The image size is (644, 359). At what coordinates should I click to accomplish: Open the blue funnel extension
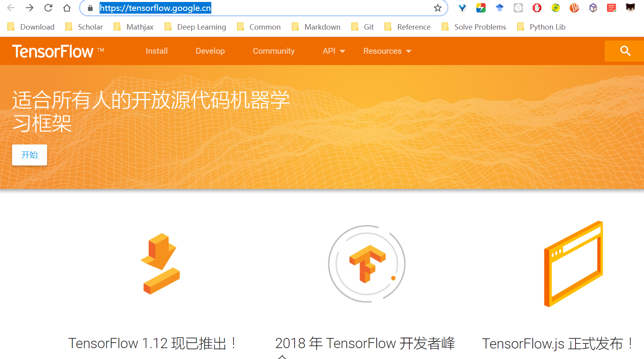tap(462, 8)
